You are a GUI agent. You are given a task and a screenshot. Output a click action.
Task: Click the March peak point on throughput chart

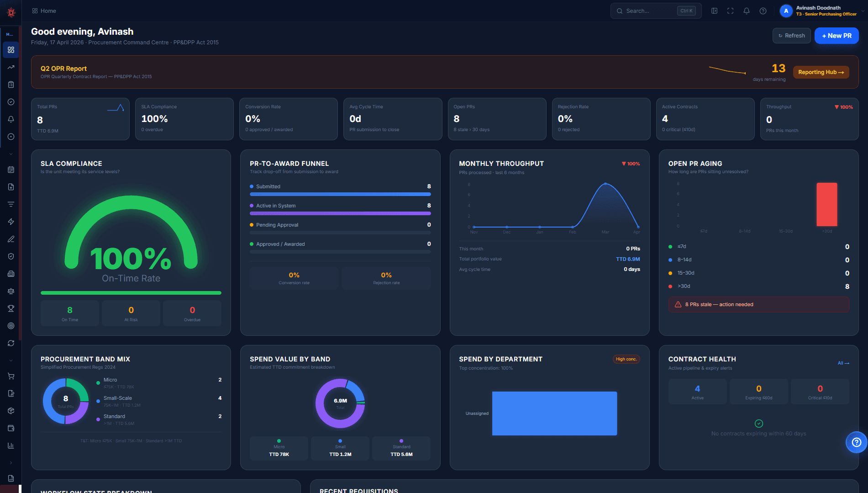(x=605, y=184)
